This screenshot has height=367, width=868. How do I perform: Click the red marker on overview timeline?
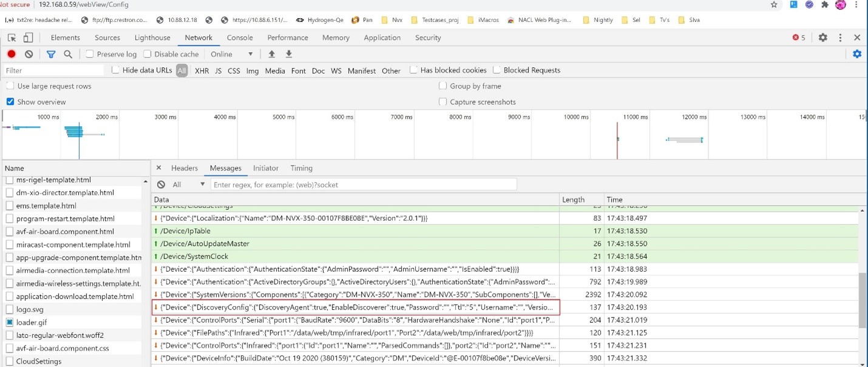click(x=617, y=140)
